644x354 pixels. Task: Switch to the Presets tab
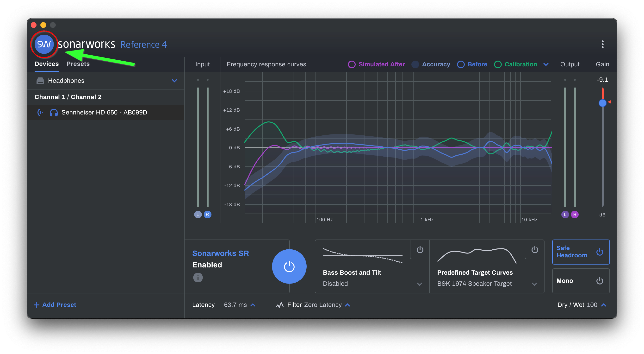(78, 64)
